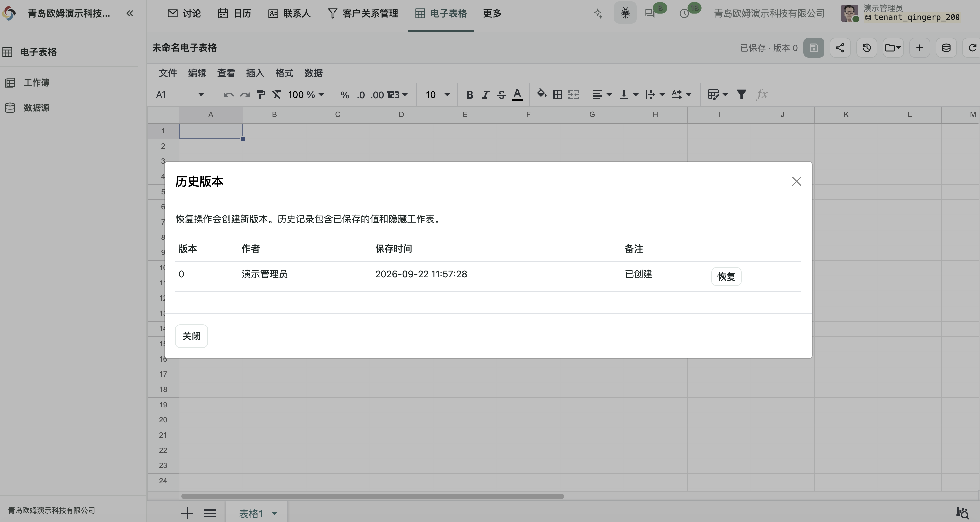This screenshot has height=522, width=980.
Task: Go to 日历 app
Action: coord(234,13)
